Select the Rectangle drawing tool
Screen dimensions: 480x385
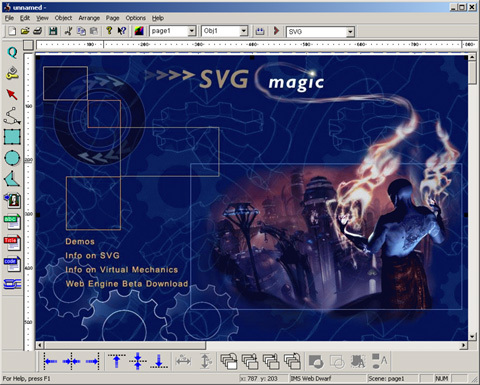point(12,137)
